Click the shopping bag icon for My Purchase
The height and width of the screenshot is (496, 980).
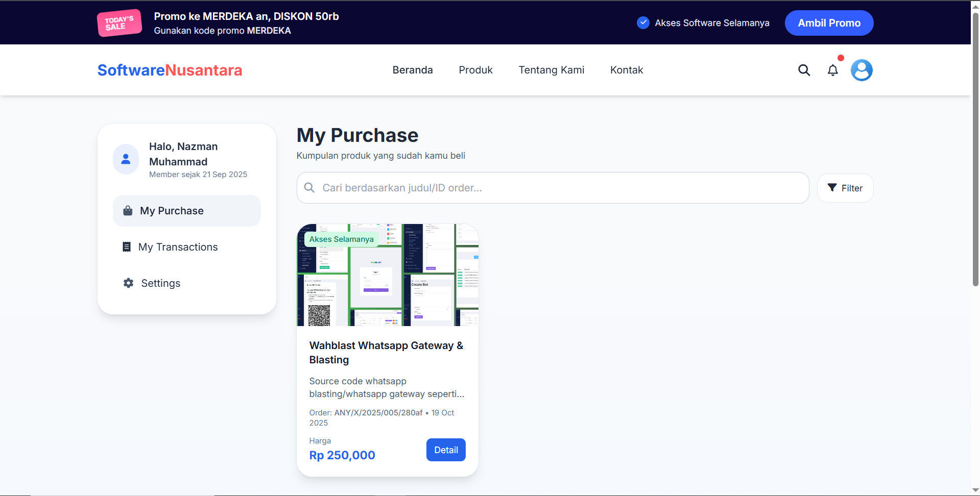point(128,211)
